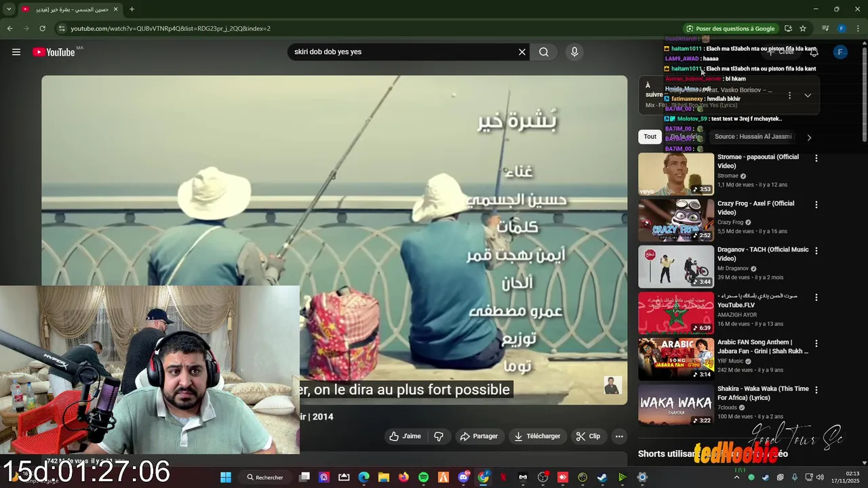Open options menu for Draganov TACH video
This screenshot has width=868, height=488.
[x=816, y=251]
